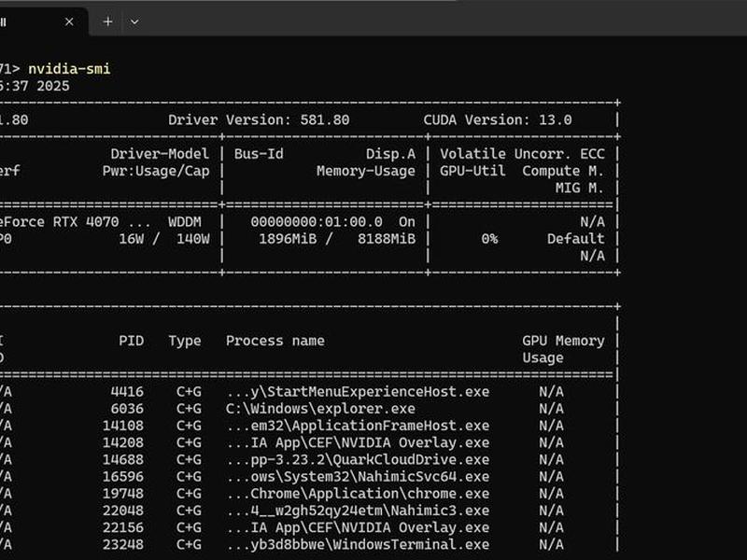747x560 pixels.
Task: Click the Disp.A header
Action: (390, 154)
